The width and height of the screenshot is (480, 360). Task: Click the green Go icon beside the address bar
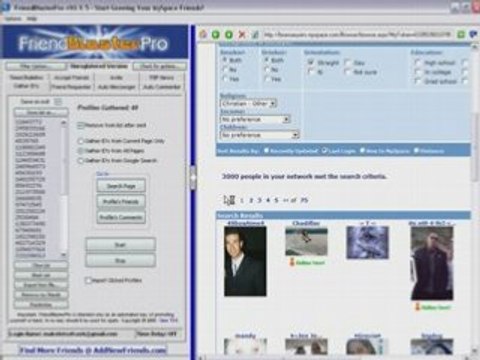(461, 34)
